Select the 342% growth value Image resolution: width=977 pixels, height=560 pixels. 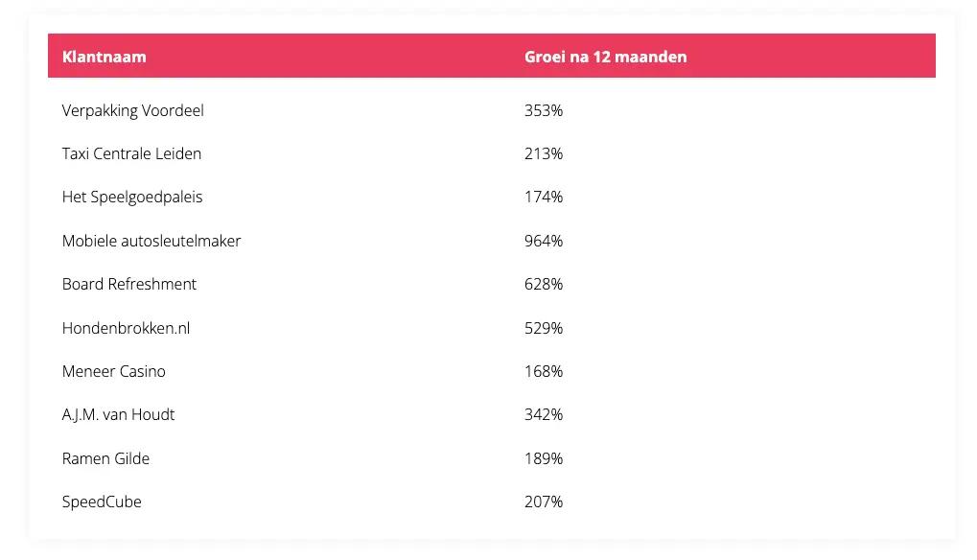(x=544, y=414)
